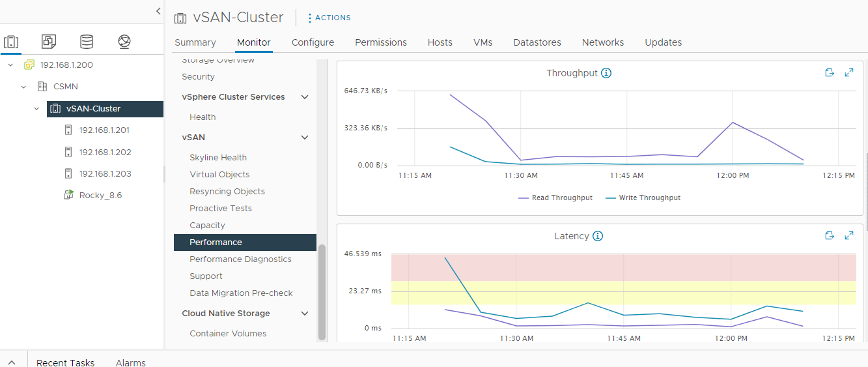The width and height of the screenshot is (868, 367).
Task: Open Health under vSphere Cluster Services
Action: coord(203,117)
